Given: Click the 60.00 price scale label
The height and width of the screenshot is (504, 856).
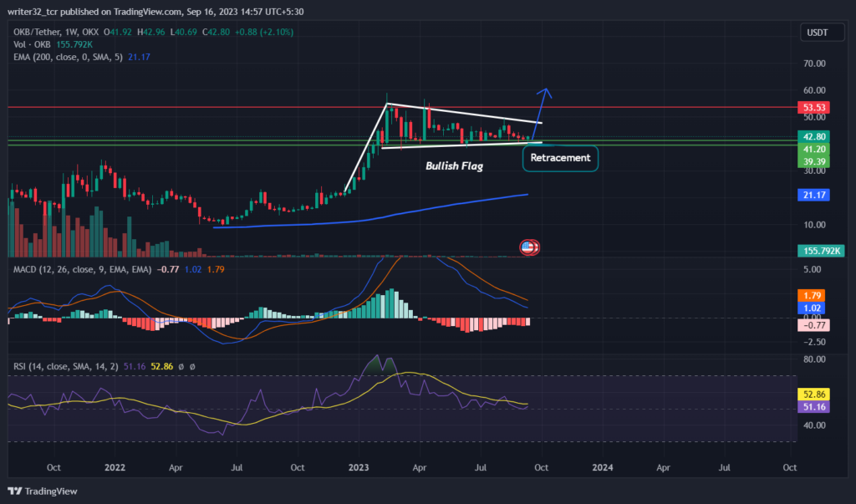Looking at the screenshot, I should [x=814, y=90].
